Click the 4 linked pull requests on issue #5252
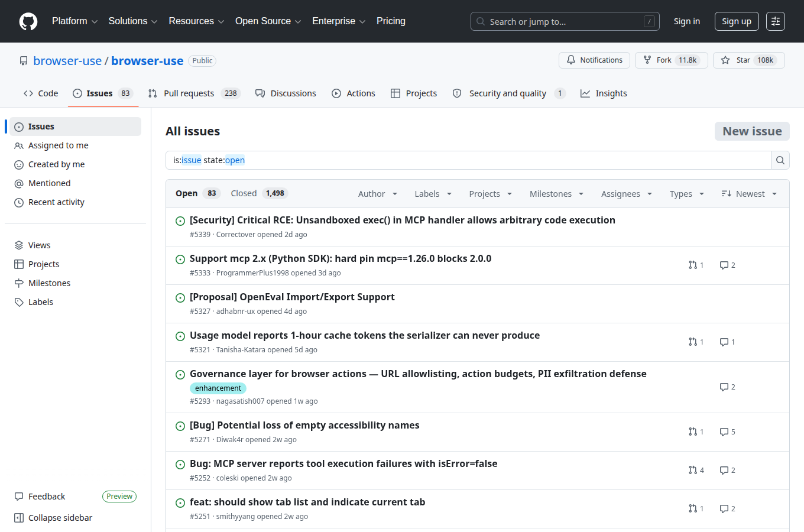The width and height of the screenshot is (804, 532). click(696, 471)
